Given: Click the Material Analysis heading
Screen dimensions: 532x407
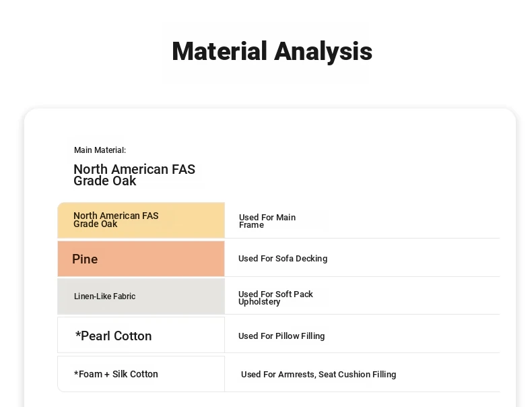Looking at the screenshot, I should 272,52.
